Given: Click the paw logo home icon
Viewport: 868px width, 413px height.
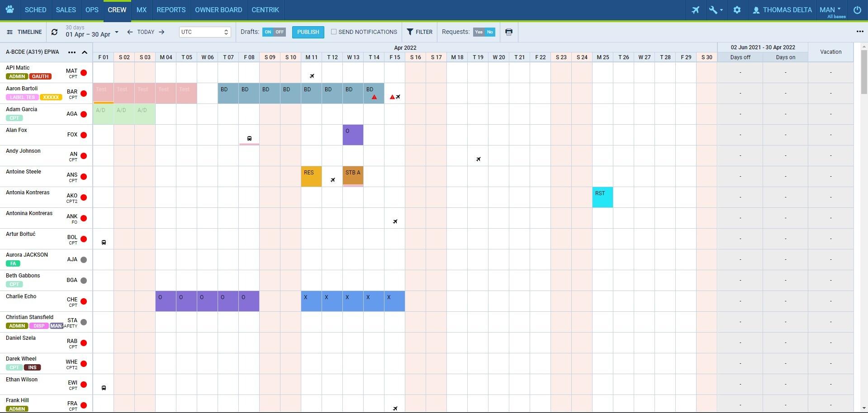Looking at the screenshot, I should (9, 10).
